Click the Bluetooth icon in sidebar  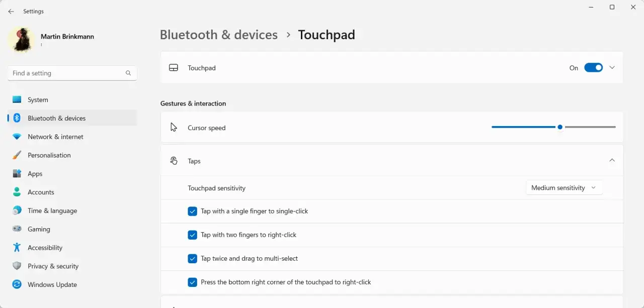17,118
